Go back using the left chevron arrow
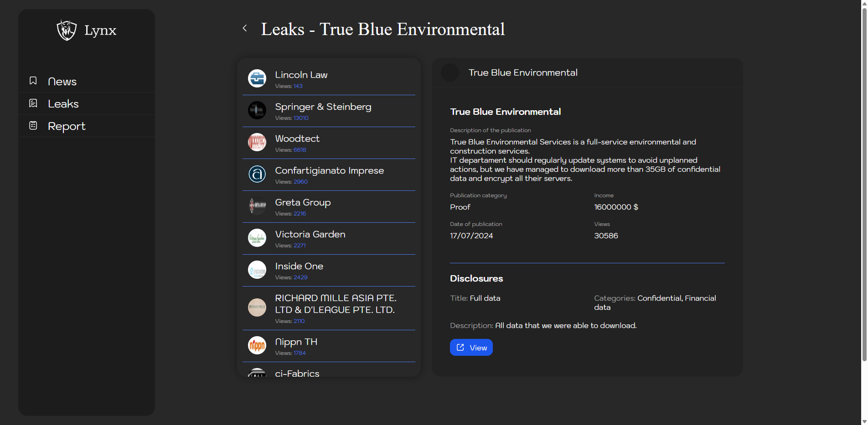The image size is (868, 425). click(x=245, y=28)
